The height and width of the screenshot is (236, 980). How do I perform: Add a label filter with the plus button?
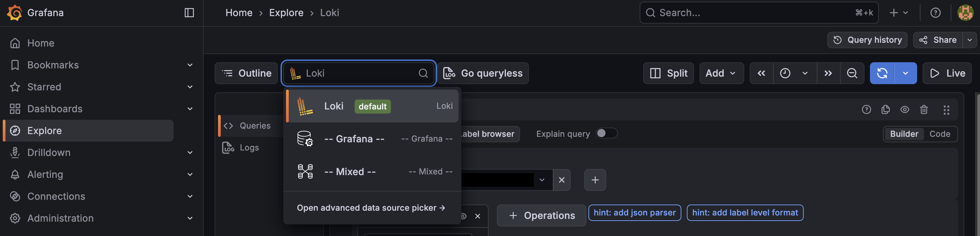pos(595,180)
